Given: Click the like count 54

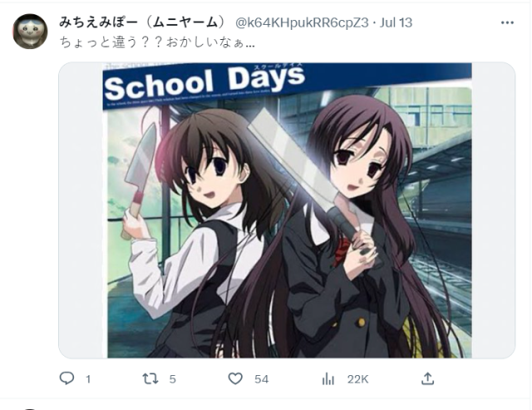Looking at the screenshot, I should click(x=261, y=379).
